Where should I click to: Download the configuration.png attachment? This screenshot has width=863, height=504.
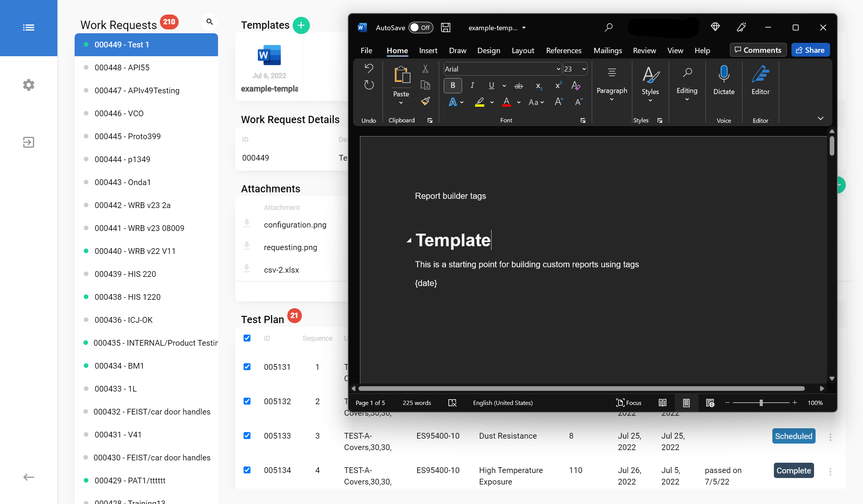click(x=247, y=223)
